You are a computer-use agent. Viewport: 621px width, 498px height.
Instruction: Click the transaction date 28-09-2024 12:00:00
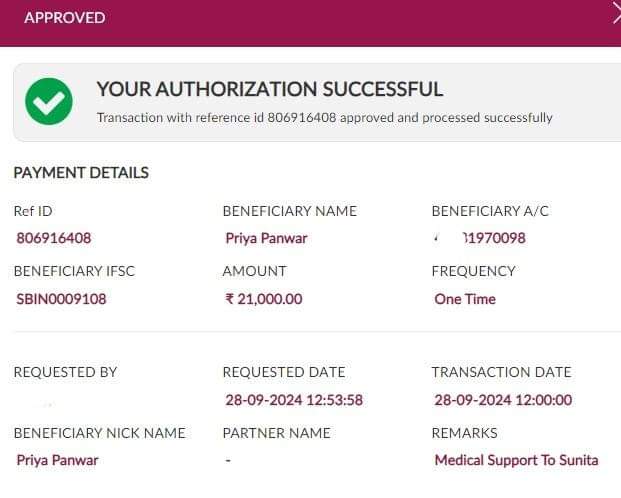tap(503, 400)
